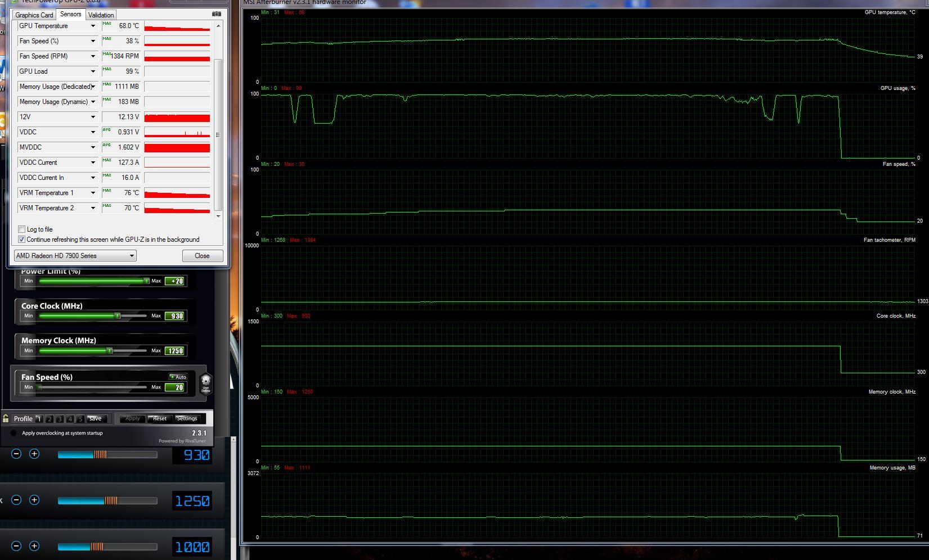Click blue slider bar next to 1250
The image size is (929, 560).
click(x=107, y=500)
